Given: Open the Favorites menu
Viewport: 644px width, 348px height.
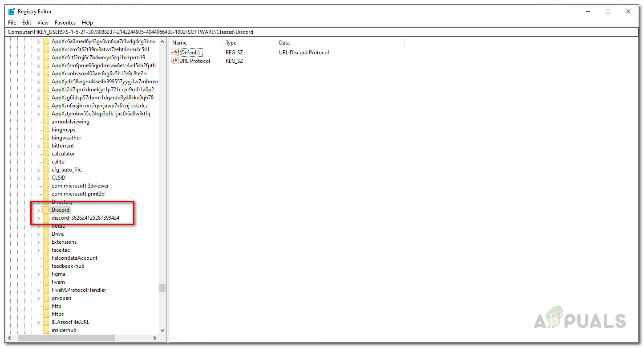Looking at the screenshot, I should pos(65,23).
